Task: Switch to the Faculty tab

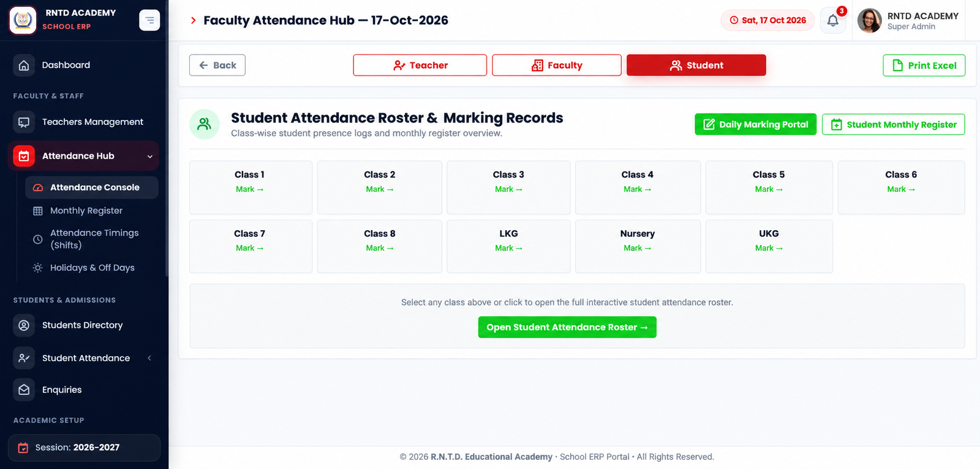Action: pyautogui.click(x=557, y=65)
